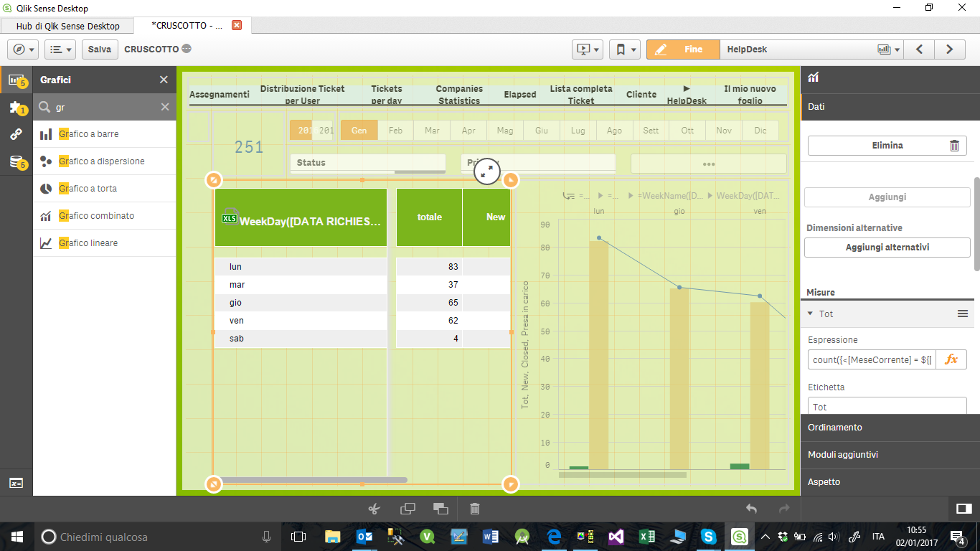Expand the Moduli aggiuntivi section

click(890, 455)
